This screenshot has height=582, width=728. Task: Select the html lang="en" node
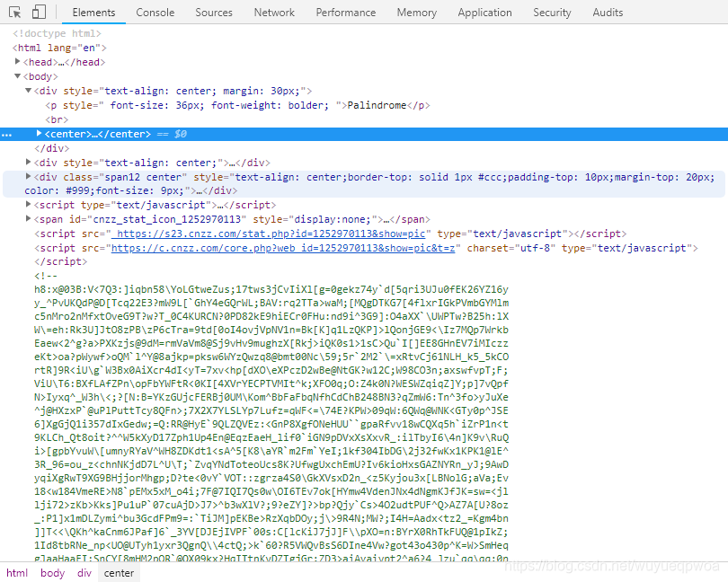point(59,48)
